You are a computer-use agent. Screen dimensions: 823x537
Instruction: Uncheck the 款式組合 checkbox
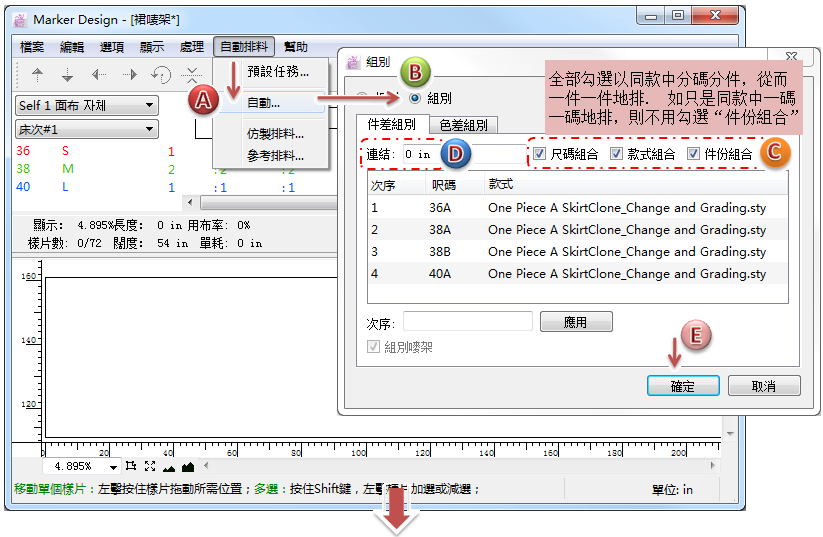click(616, 154)
